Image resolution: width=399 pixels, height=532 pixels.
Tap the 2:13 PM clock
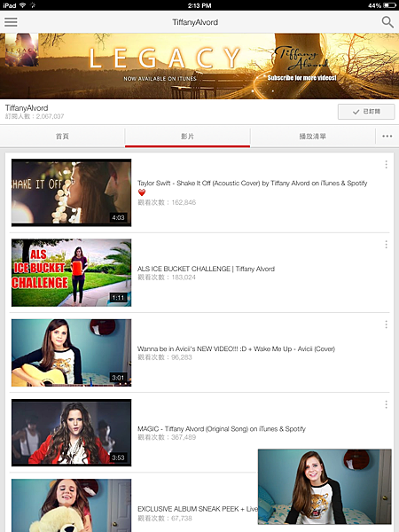click(199, 5)
